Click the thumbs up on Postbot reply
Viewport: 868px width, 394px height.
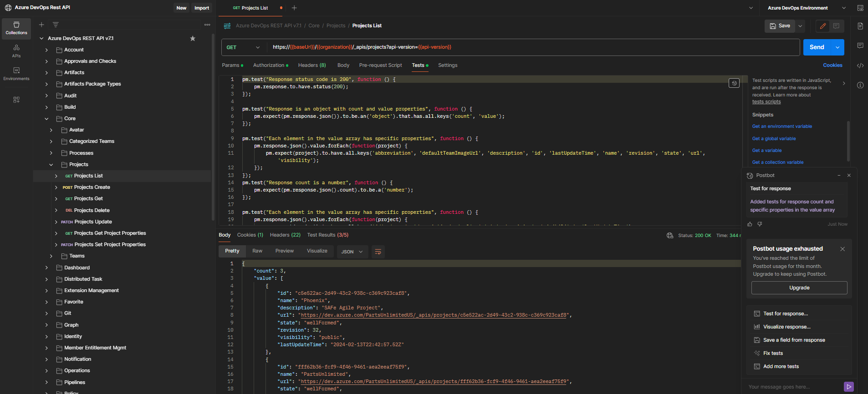(750, 224)
